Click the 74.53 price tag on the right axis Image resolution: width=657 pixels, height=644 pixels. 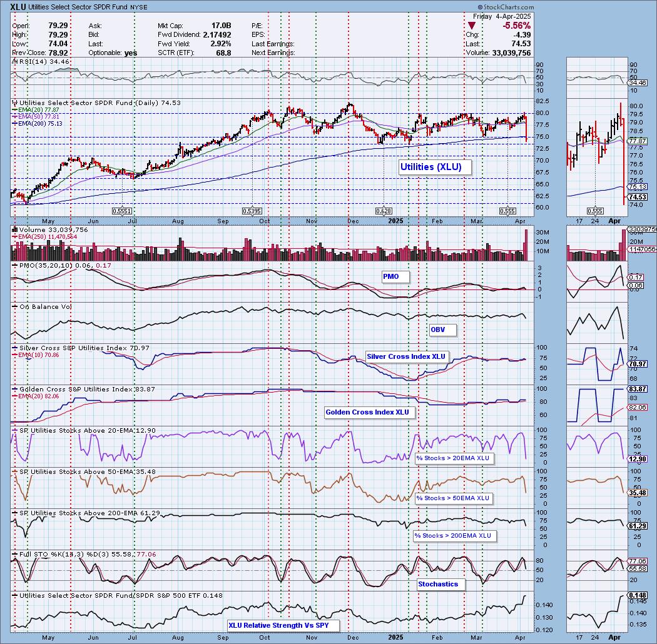tap(638, 197)
